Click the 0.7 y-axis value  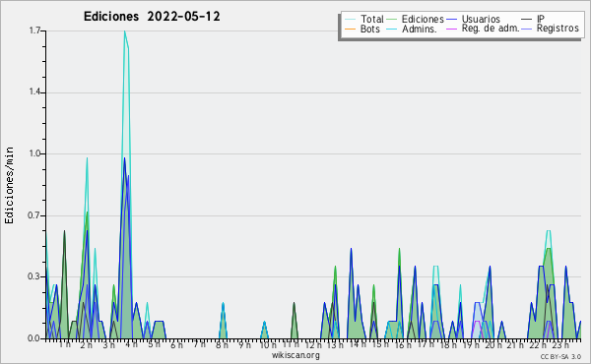click(x=34, y=215)
